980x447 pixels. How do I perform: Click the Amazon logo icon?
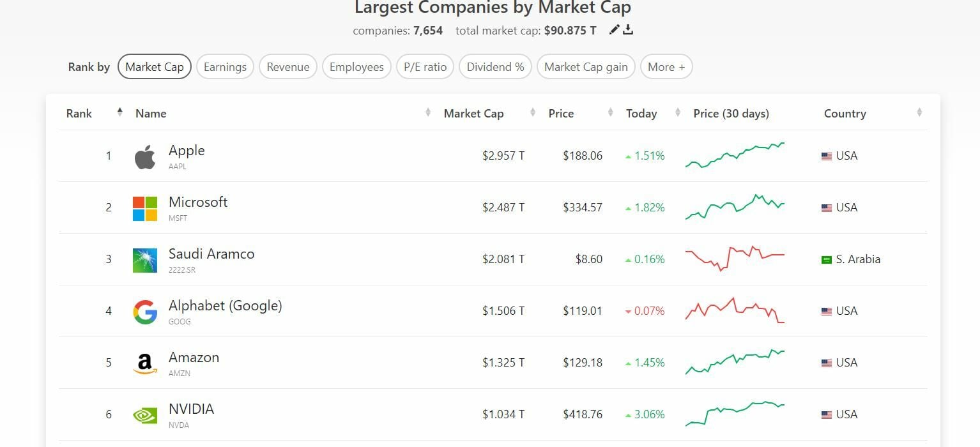pyautogui.click(x=145, y=363)
